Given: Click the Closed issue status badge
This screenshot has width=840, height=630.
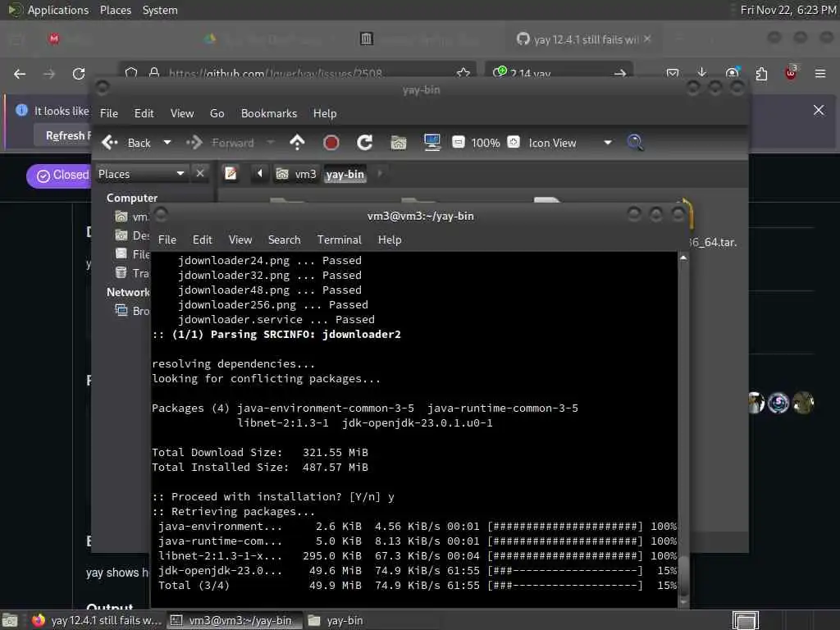Looking at the screenshot, I should 58,176.
